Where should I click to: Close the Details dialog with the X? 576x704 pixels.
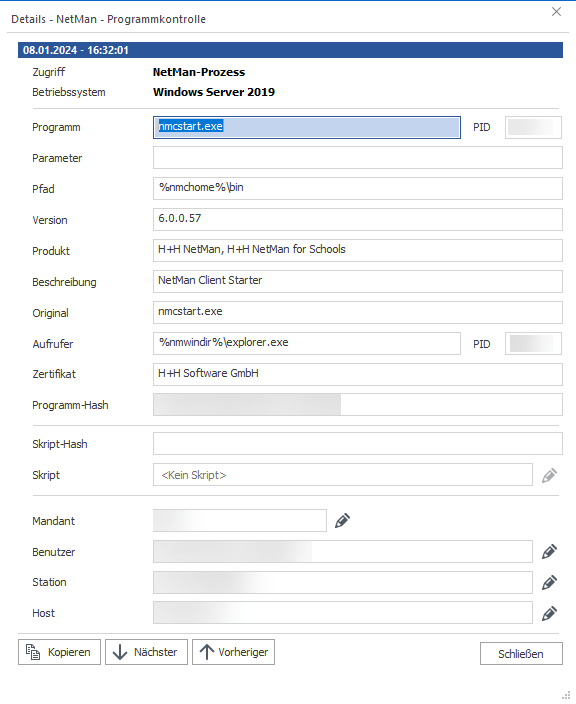click(556, 12)
